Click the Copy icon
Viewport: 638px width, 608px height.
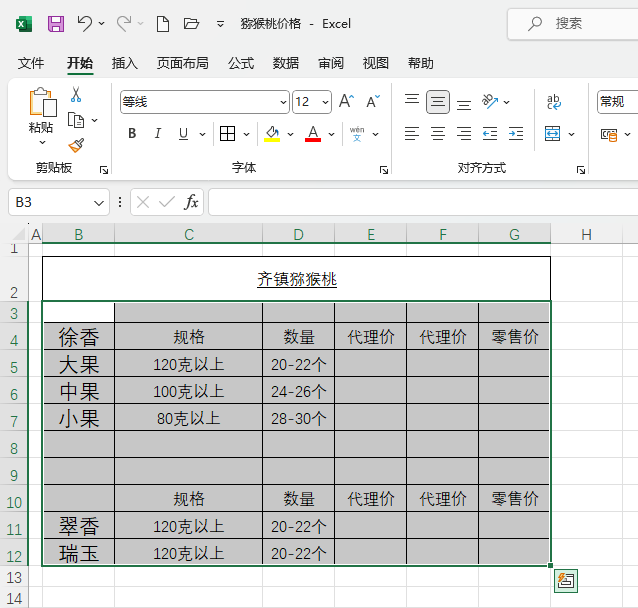[x=76, y=120]
